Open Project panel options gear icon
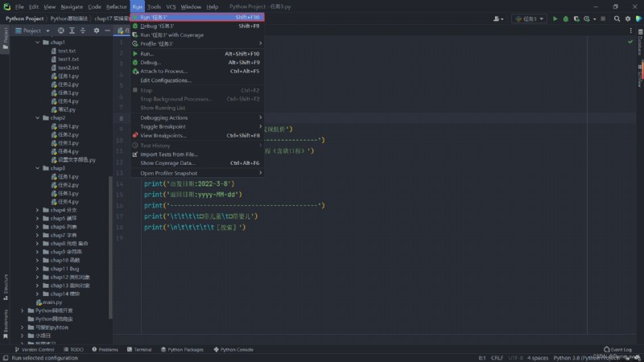The image size is (644, 362). [x=97, y=31]
